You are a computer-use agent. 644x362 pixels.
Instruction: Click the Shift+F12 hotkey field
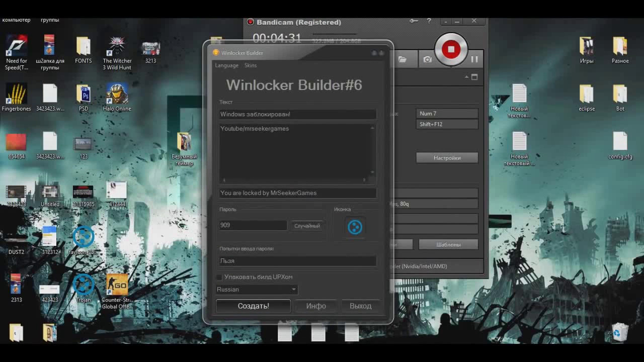point(447,124)
